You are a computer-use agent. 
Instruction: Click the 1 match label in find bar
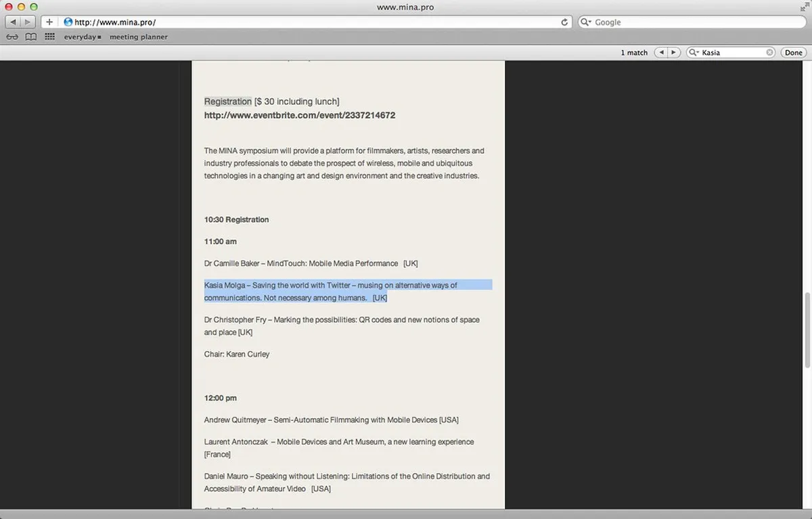[634, 53]
